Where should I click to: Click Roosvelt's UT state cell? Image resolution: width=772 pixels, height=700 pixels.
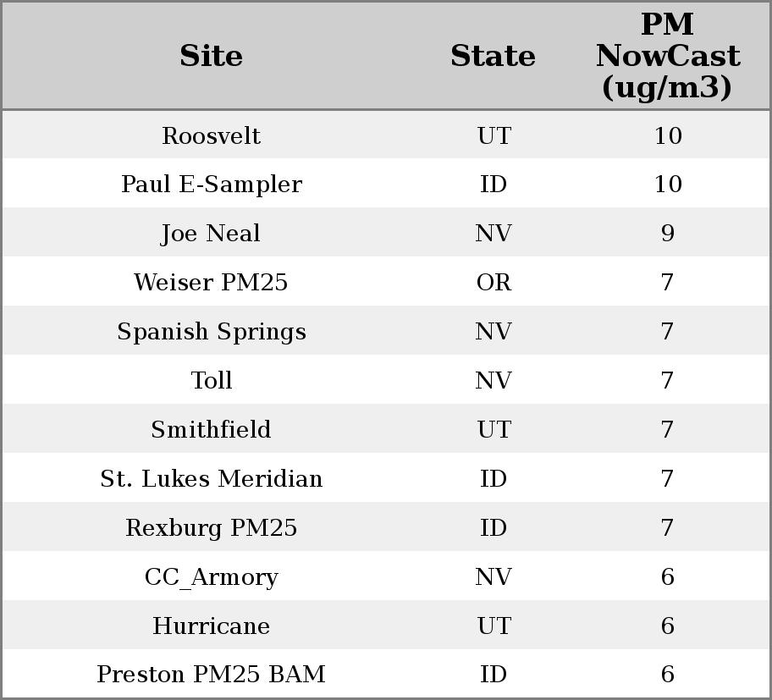click(494, 135)
